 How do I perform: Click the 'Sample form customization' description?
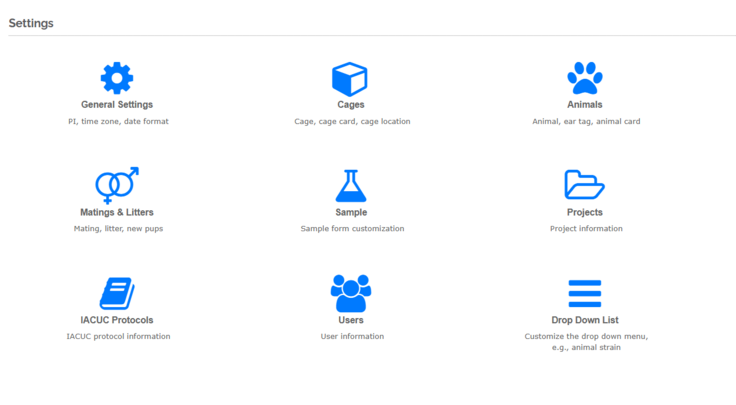click(352, 229)
